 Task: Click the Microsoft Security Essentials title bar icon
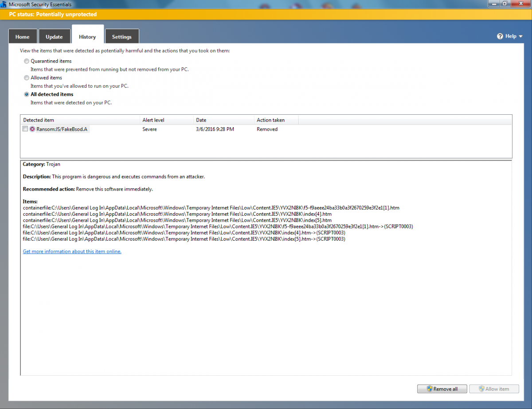click(x=4, y=4)
